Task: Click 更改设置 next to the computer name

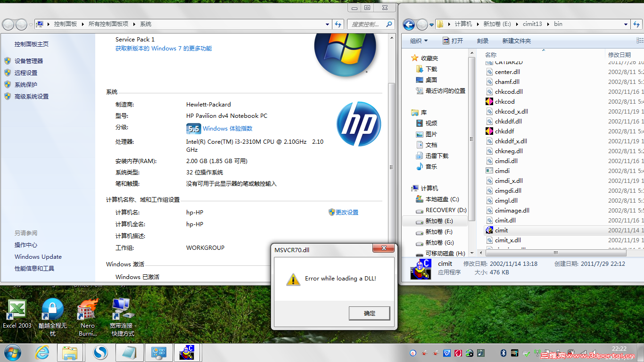Action: click(347, 212)
